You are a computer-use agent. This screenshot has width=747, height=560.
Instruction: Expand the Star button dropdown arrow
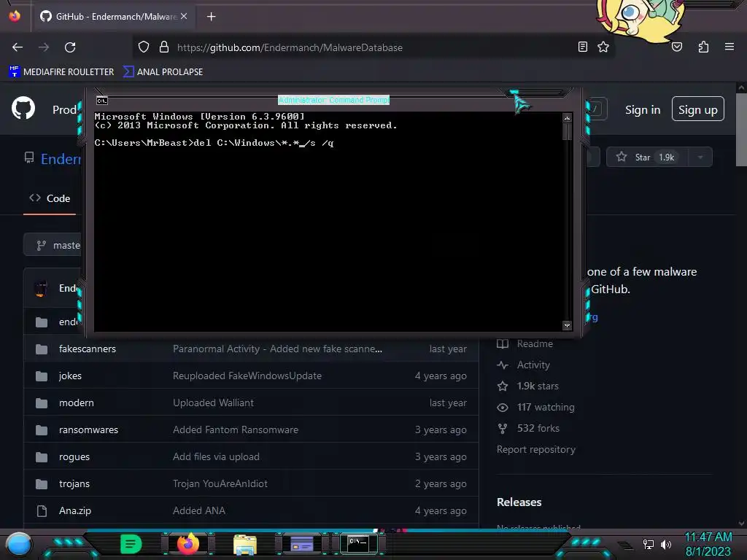point(700,157)
